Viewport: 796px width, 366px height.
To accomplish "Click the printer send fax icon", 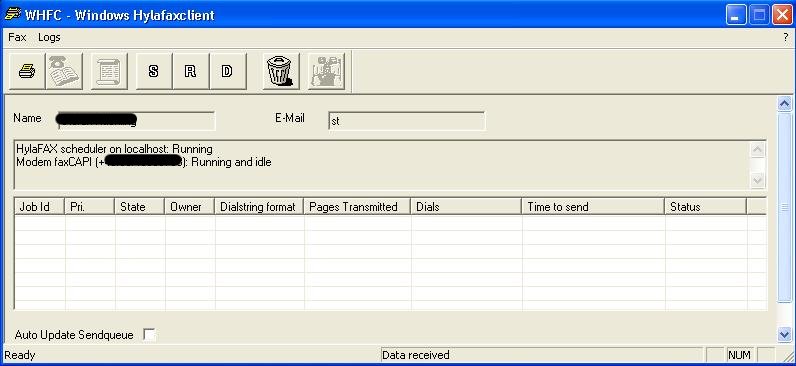I will coord(27,72).
